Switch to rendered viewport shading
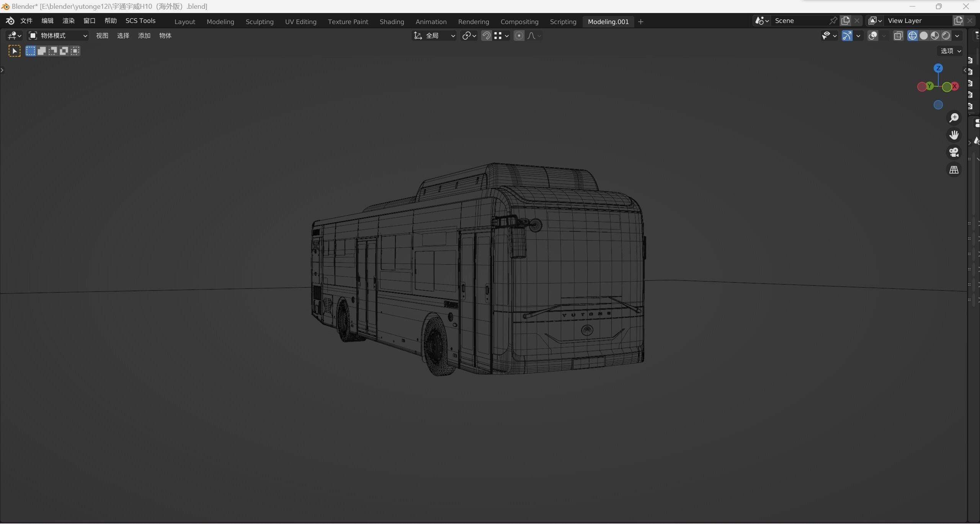980x524 pixels. (x=946, y=36)
